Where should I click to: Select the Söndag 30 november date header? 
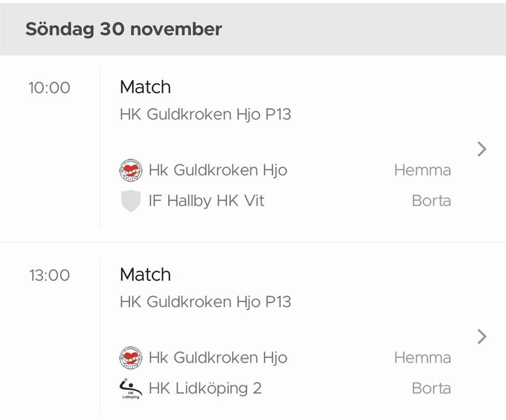coord(124,29)
